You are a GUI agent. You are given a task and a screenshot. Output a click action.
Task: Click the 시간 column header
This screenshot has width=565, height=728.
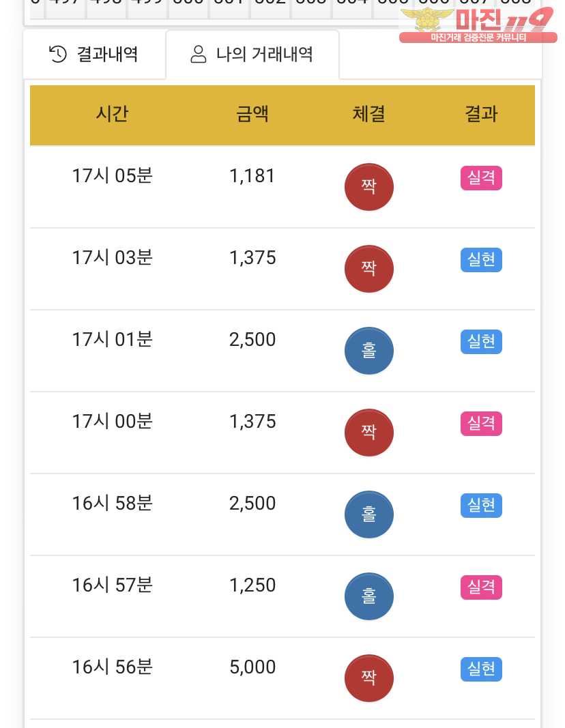[x=112, y=114]
